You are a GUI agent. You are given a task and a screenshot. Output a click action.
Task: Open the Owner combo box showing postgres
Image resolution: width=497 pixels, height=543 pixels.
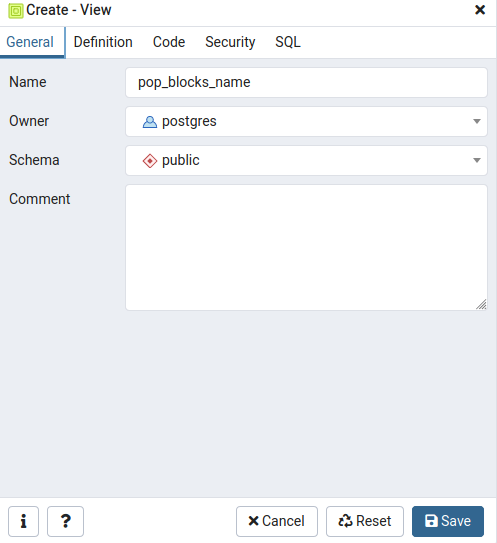[x=306, y=121]
